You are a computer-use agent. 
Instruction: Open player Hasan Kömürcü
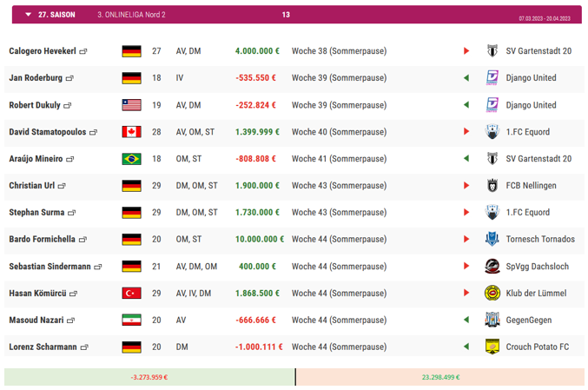tap(37, 294)
